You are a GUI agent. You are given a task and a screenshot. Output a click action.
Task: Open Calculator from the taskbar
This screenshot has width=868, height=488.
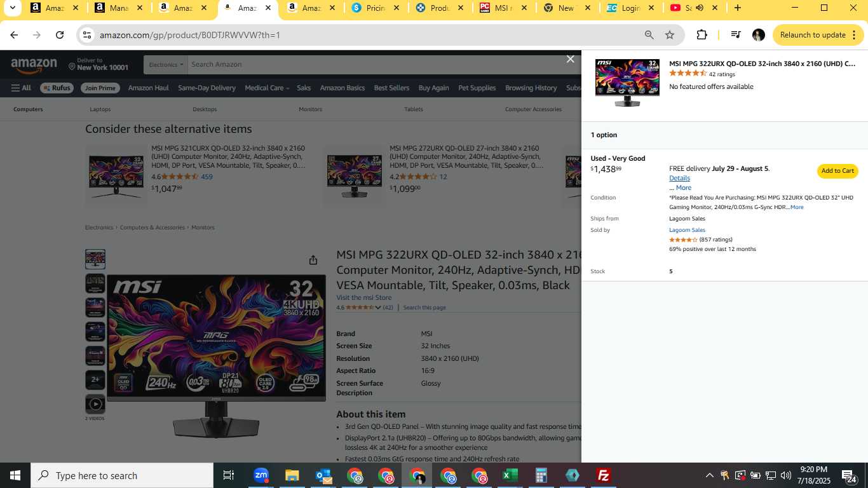point(541,475)
